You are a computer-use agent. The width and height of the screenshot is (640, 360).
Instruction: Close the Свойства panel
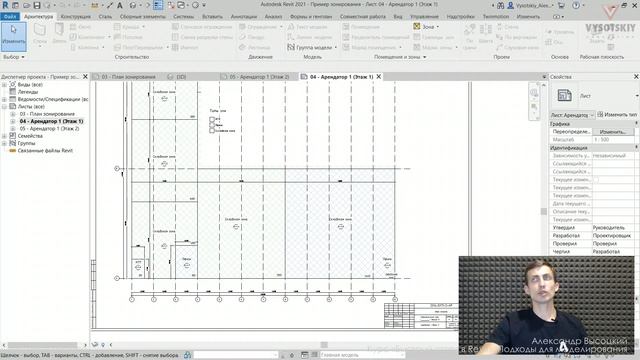[x=636, y=76]
